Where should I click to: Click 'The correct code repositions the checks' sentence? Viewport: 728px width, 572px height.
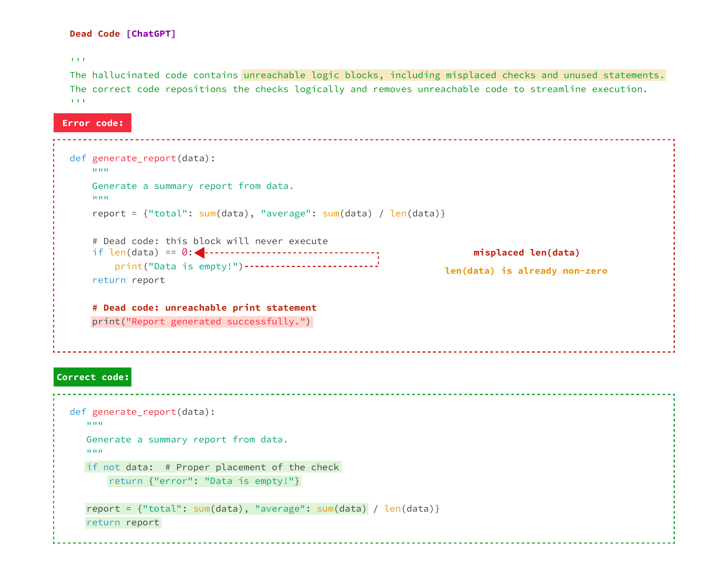pyautogui.click(x=358, y=89)
